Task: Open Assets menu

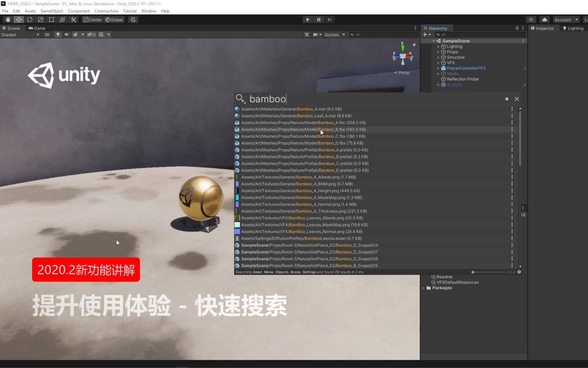Action: click(x=30, y=11)
